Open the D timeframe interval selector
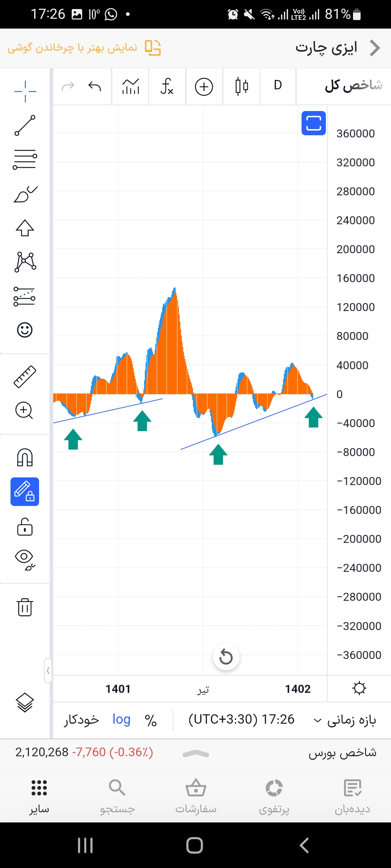391x868 pixels. [x=278, y=85]
